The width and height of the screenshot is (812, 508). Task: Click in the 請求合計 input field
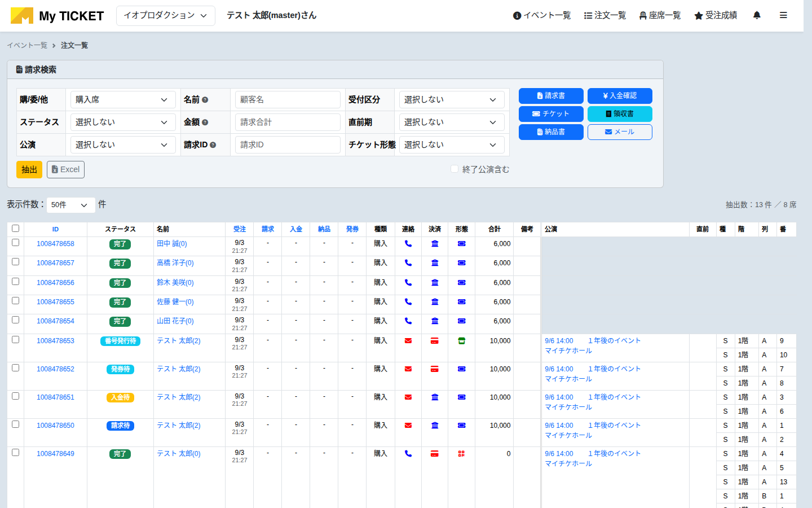(288, 122)
